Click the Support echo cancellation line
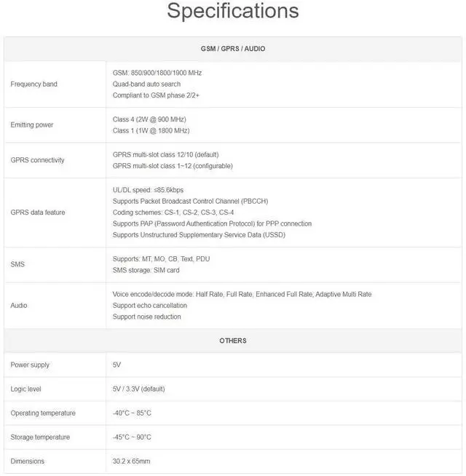 (150, 306)
